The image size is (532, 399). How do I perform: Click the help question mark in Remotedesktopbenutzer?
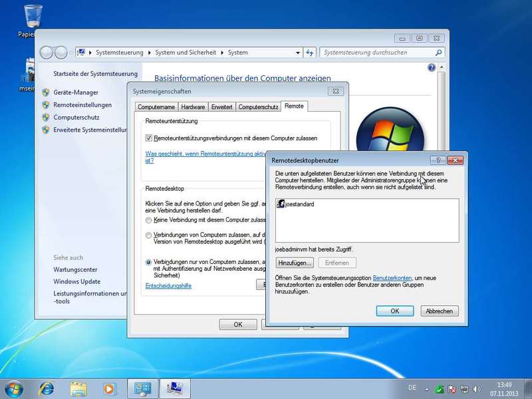click(438, 160)
